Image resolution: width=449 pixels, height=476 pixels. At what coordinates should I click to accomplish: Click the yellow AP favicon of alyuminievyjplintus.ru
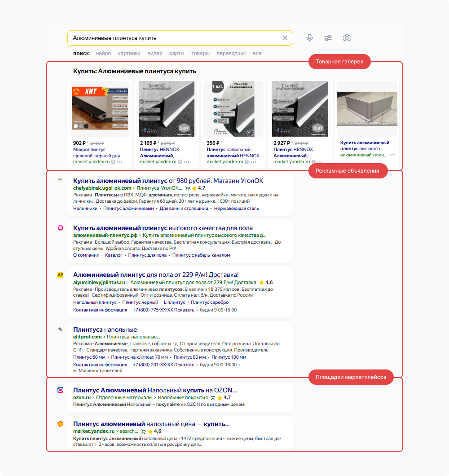61,275
